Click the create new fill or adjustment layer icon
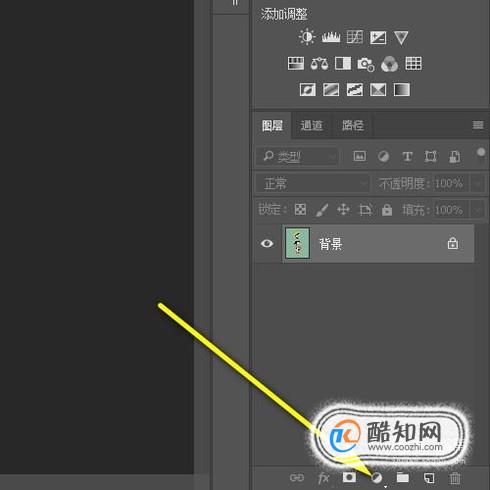The width and height of the screenshot is (490, 490). [x=377, y=478]
